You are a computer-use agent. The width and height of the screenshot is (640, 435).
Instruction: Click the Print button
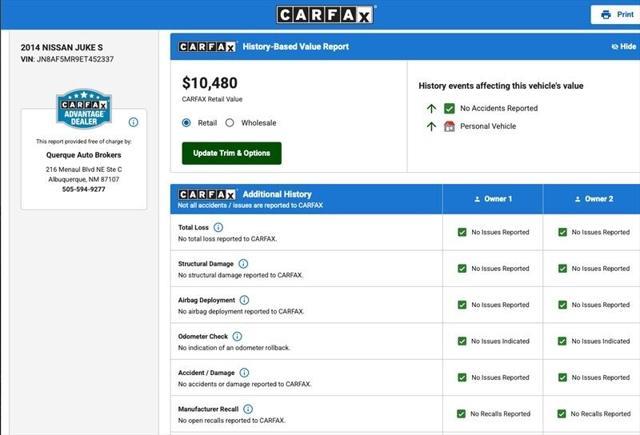point(617,15)
